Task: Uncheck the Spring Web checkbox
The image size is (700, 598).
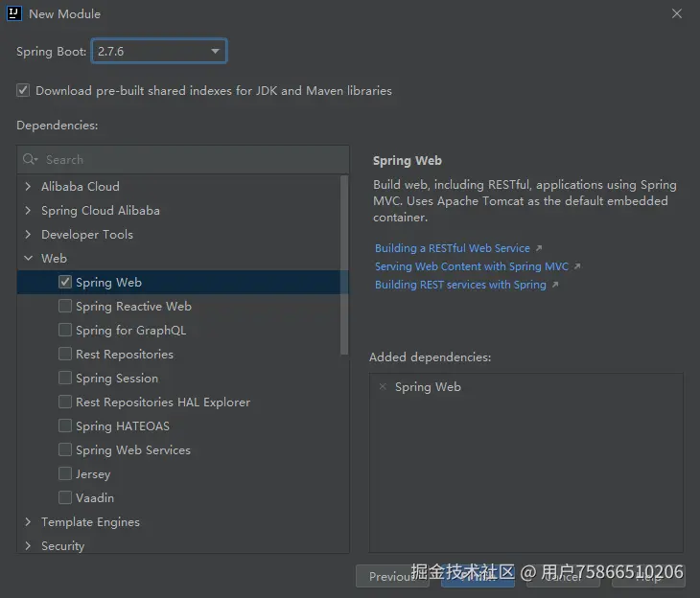Action: point(65,282)
